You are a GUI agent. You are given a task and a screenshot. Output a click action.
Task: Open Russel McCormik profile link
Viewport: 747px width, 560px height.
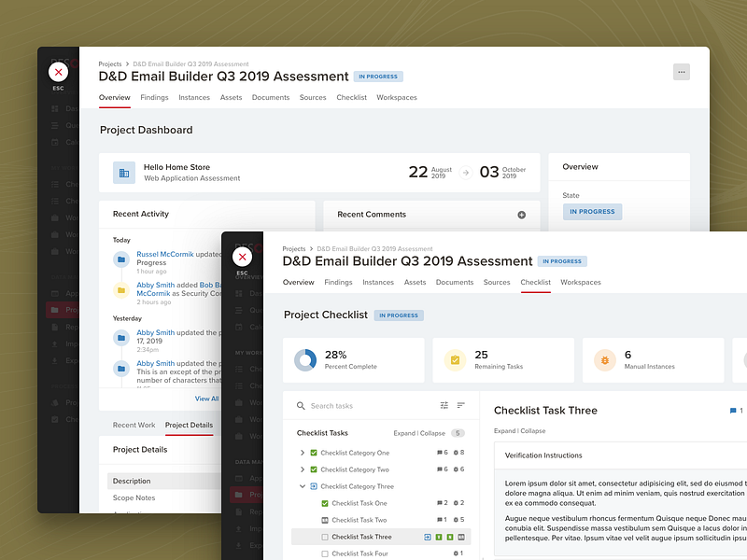click(x=165, y=254)
